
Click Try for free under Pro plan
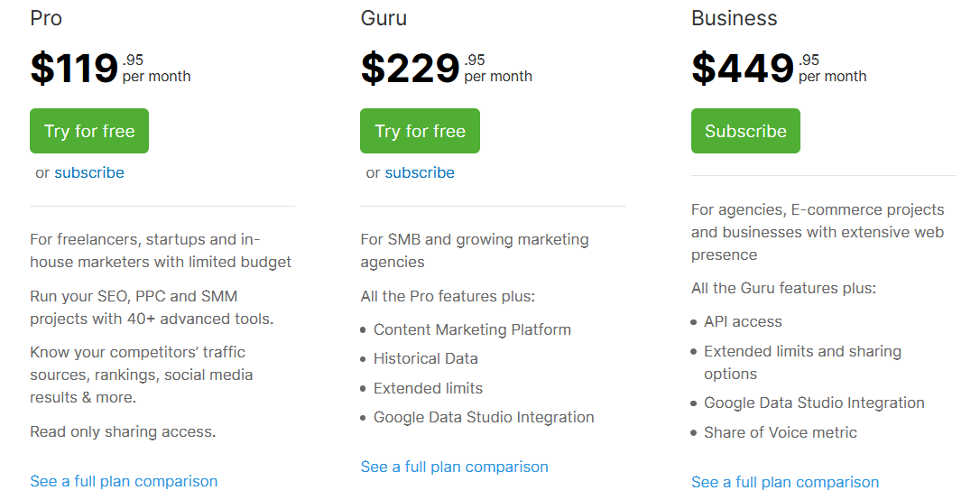89,131
